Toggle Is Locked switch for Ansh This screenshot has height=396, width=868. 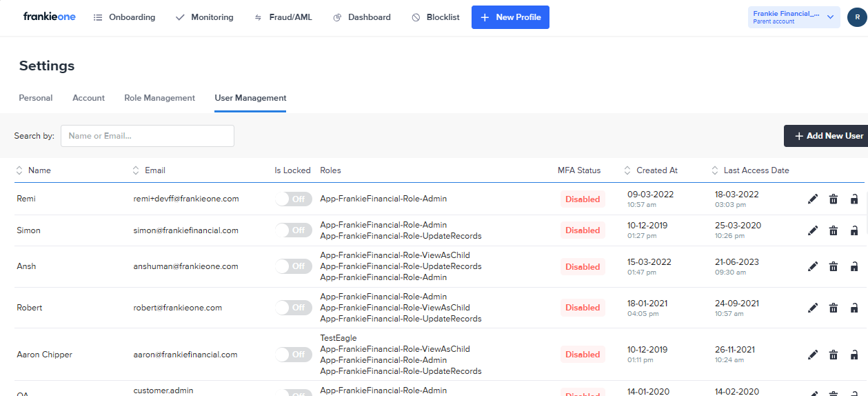(x=293, y=266)
